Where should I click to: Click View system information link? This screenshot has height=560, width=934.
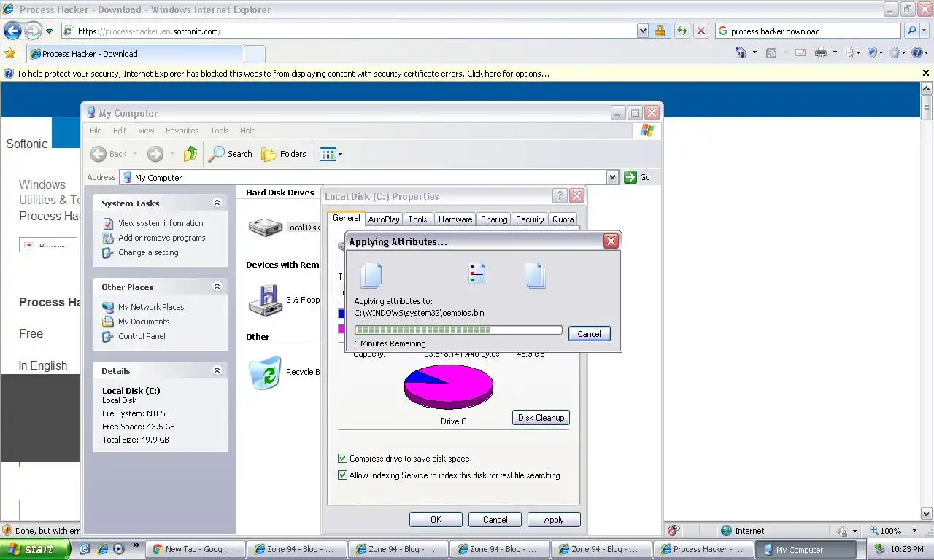tap(161, 223)
